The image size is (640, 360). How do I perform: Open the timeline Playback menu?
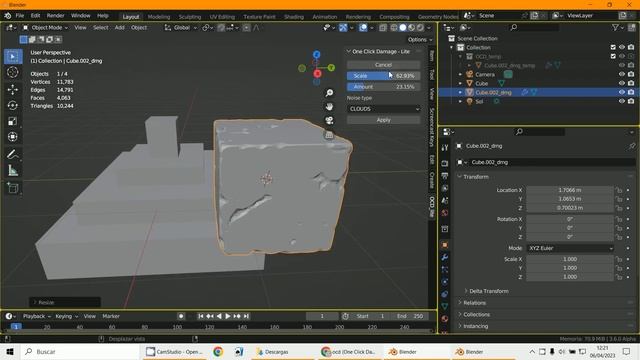click(36, 316)
